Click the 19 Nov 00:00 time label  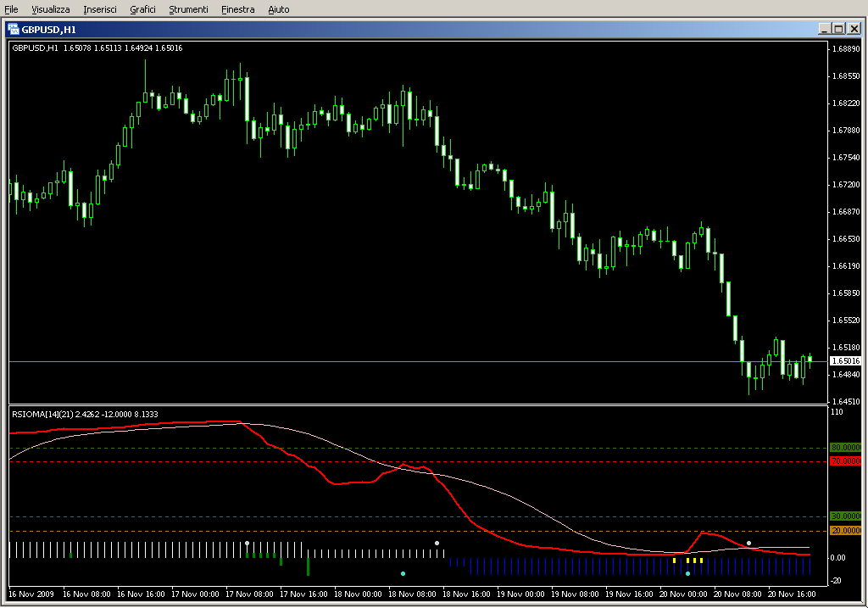pos(520,594)
